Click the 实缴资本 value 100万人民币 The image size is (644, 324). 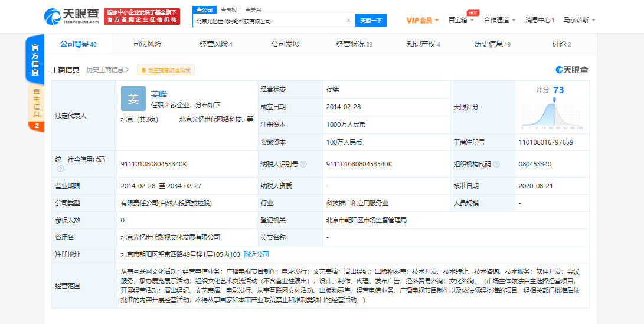pos(344,142)
